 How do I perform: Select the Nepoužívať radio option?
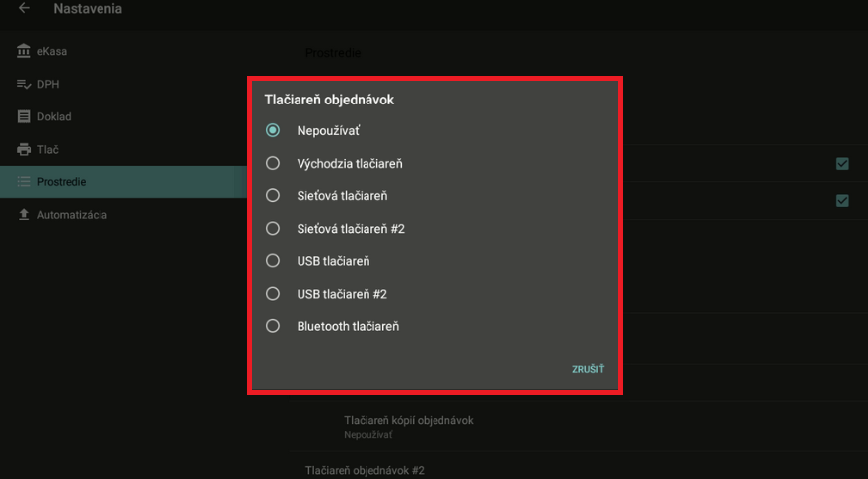click(273, 130)
